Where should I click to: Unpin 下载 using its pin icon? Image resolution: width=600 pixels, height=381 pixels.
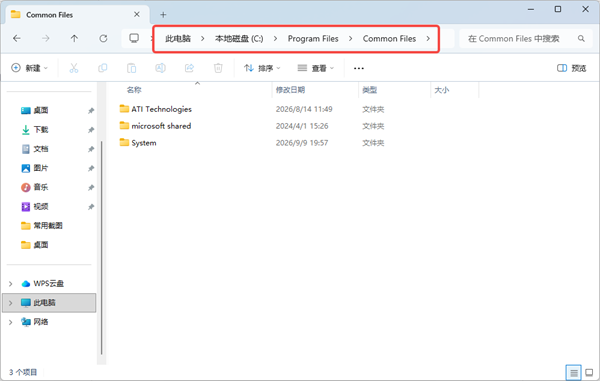click(x=91, y=130)
